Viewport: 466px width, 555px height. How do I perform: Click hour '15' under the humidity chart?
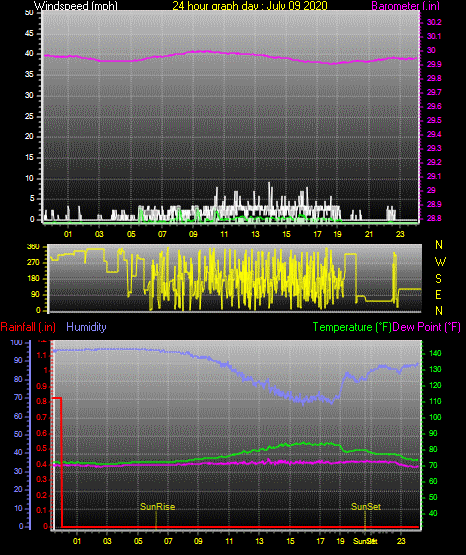[290, 541]
